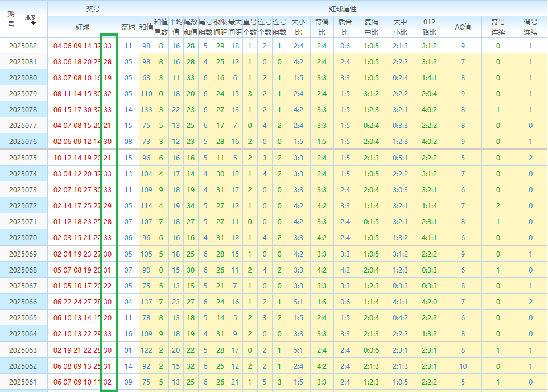Click sum value 133 in row 2025078
Image resolution: width=548 pixels, height=392 pixels.
(x=146, y=109)
